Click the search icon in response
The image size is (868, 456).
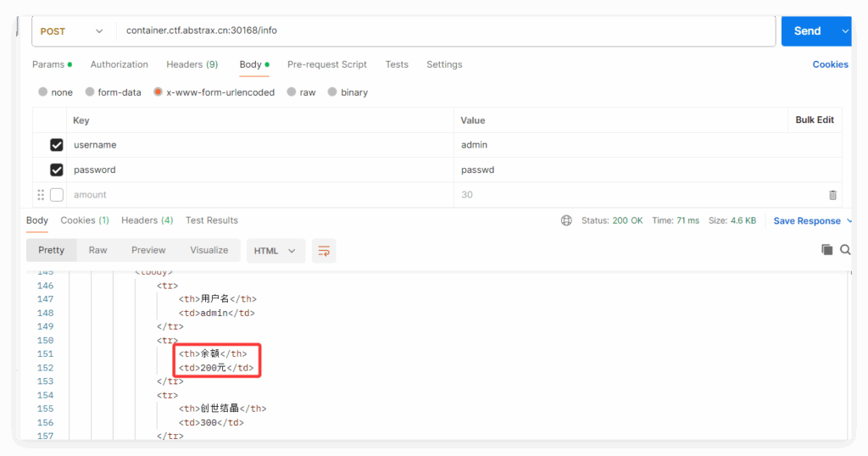(x=845, y=250)
